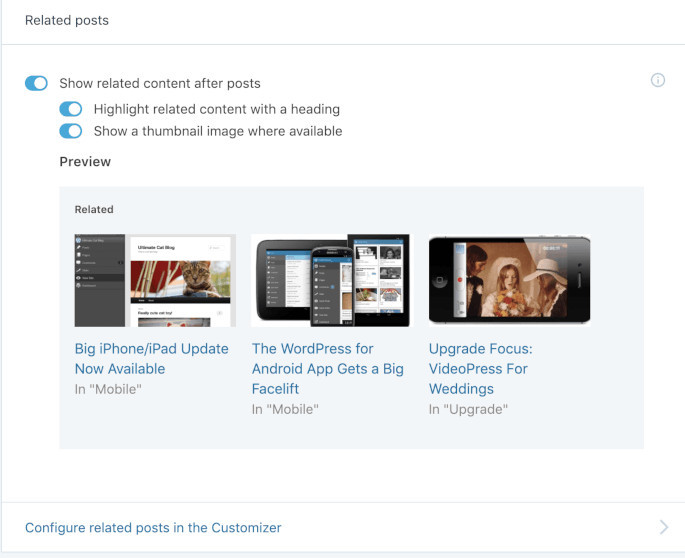The width and height of the screenshot is (685, 558).
Task: Turn off the thumbnail image switch
Action: tap(71, 131)
